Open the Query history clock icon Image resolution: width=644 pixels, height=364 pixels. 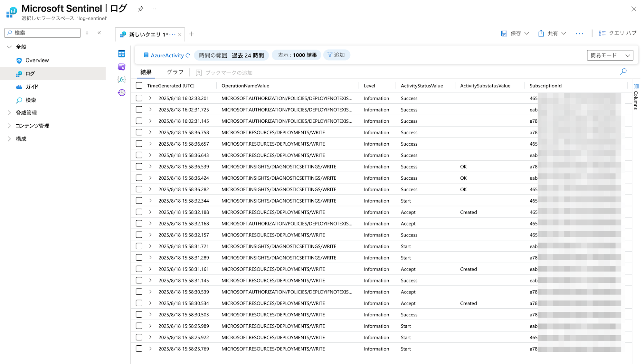[x=121, y=93]
